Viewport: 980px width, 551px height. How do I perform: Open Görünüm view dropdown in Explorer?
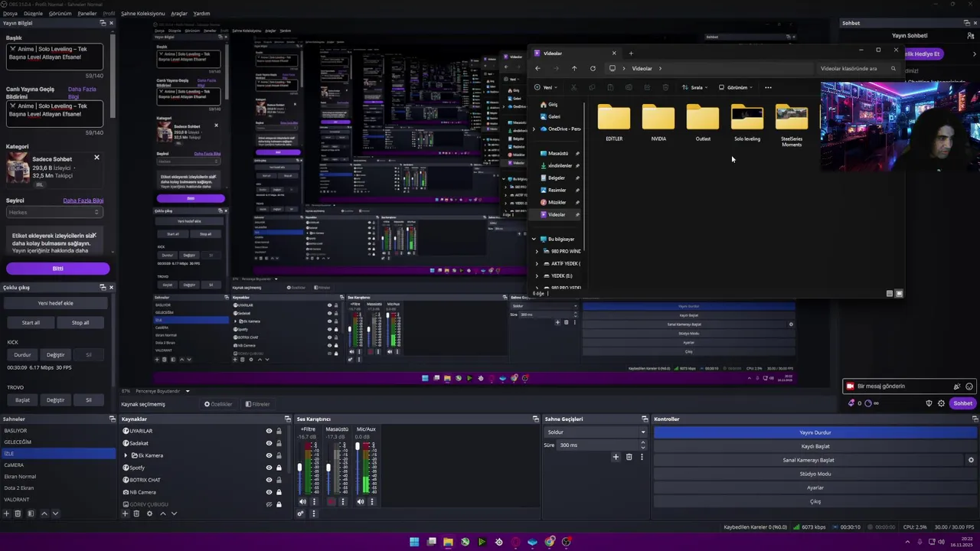[x=736, y=87]
